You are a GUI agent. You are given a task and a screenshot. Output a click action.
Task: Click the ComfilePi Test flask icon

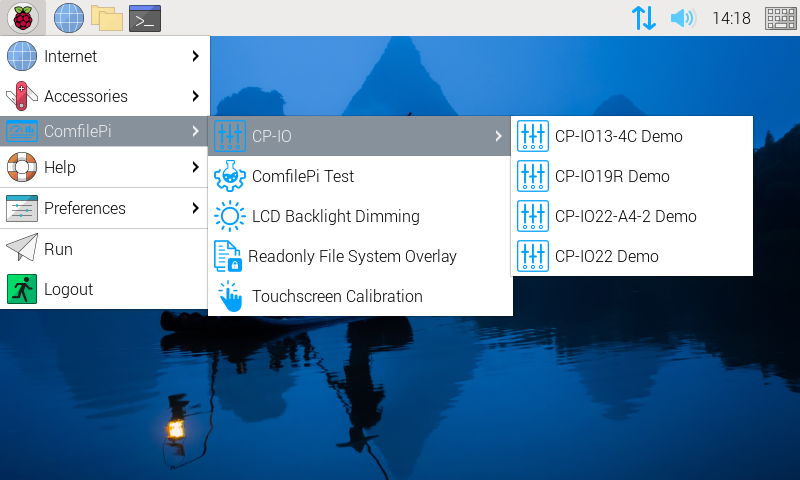(230, 176)
